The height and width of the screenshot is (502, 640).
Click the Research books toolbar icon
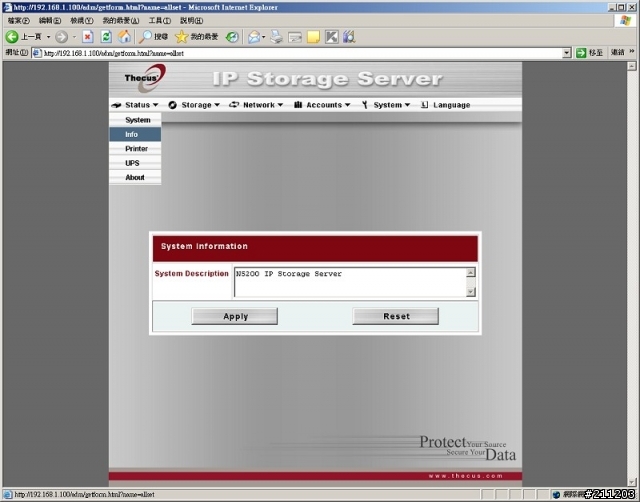point(349,37)
